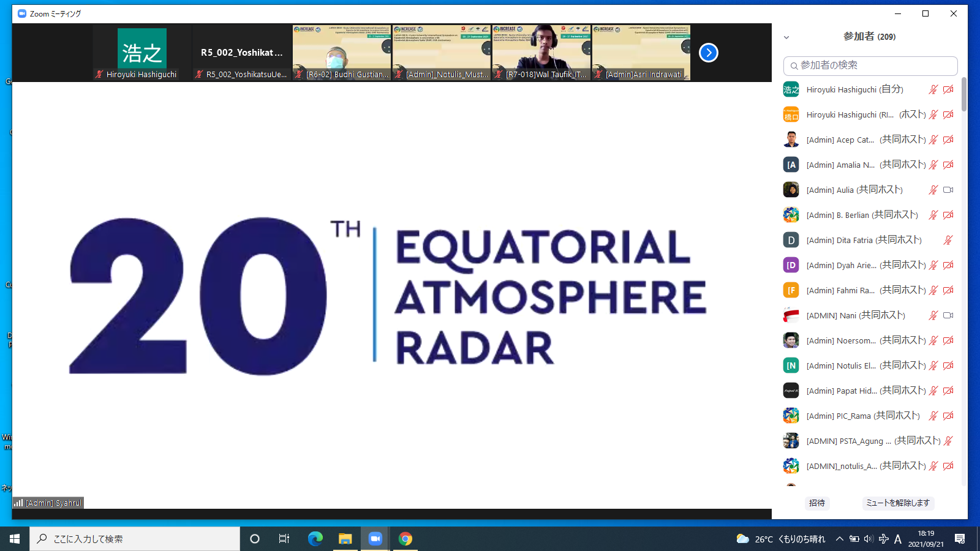Click the IME input mode indicator A
The width and height of the screenshot is (980, 551).
pyautogui.click(x=898, y=539)
